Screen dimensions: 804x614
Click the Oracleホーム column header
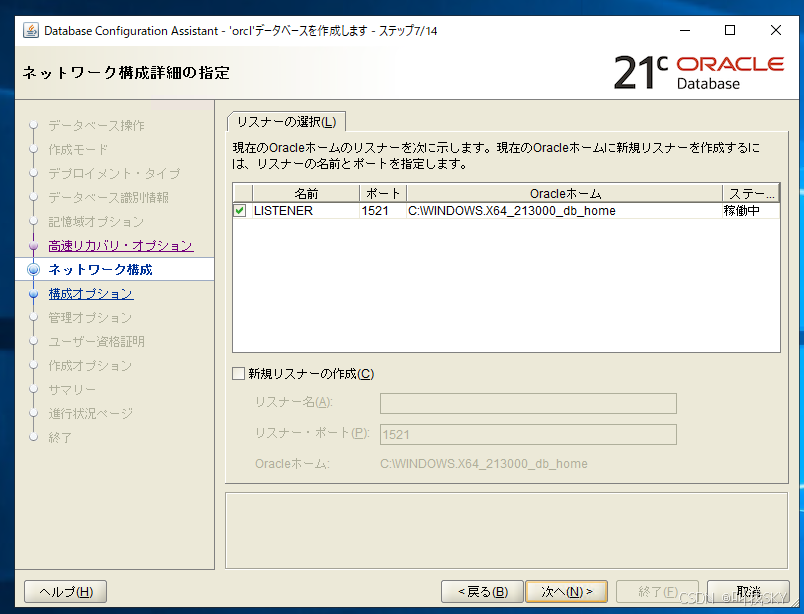coord(565,193)
